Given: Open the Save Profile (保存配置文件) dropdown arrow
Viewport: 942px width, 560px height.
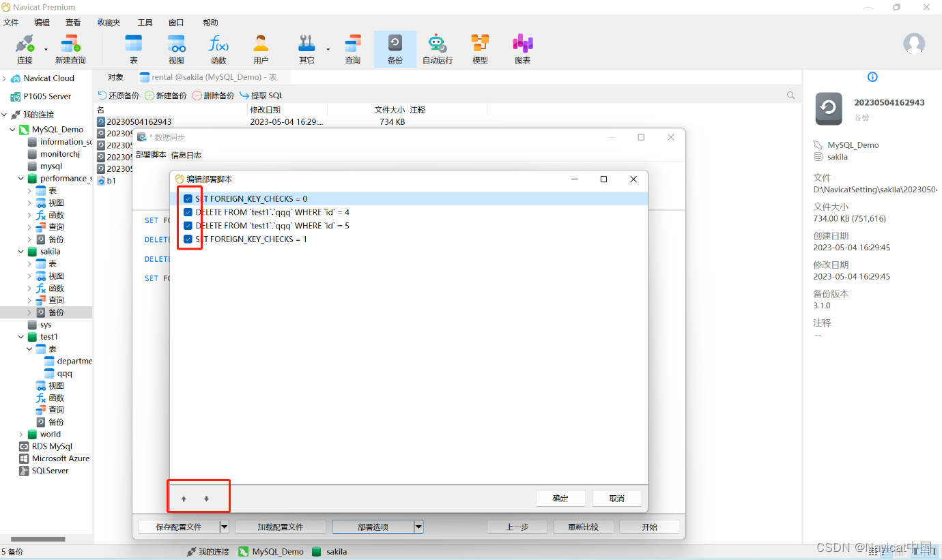Looking at the screenshot, I should (x=224, y=527).
